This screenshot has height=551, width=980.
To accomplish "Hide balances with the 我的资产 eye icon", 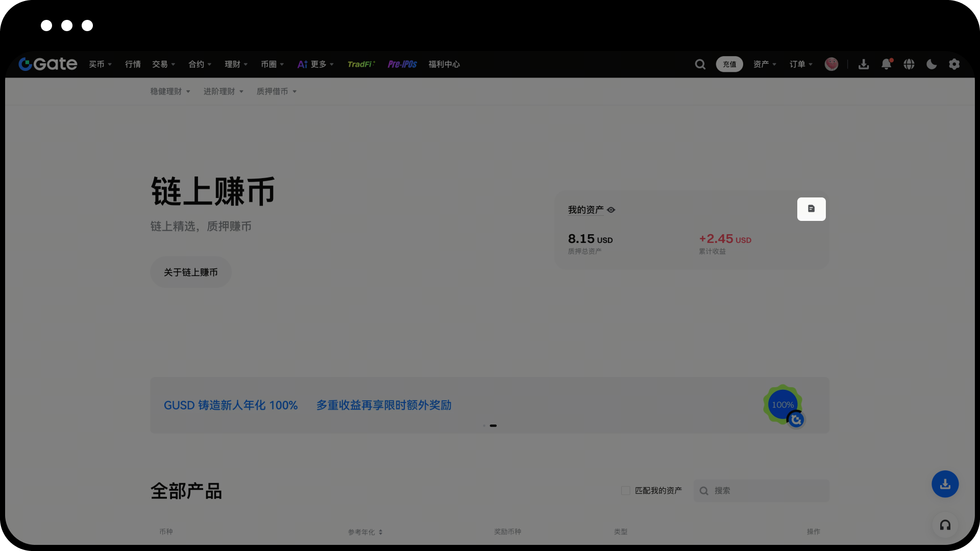I will click(611, 210).
